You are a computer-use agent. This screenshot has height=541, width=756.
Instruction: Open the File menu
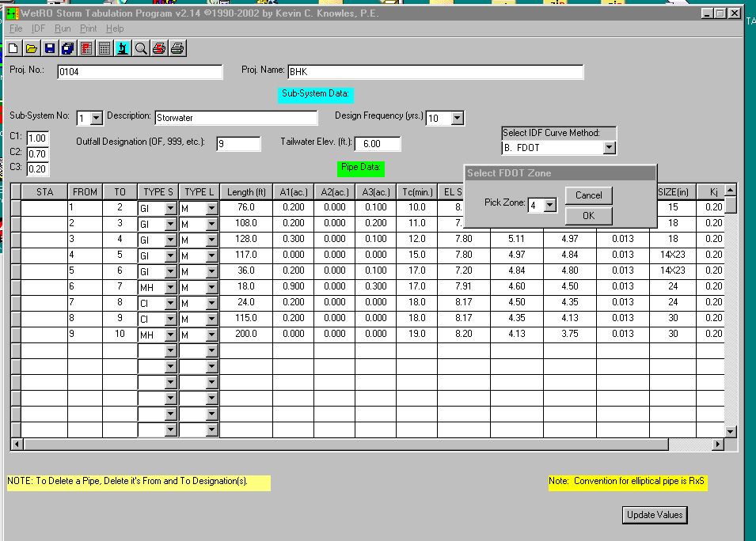point(16,28)
